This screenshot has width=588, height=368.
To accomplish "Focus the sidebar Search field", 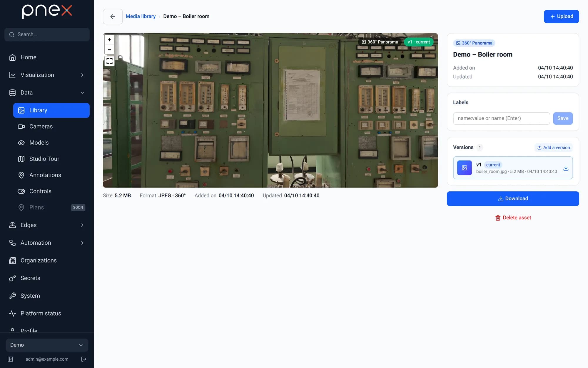I will point(47,34).
